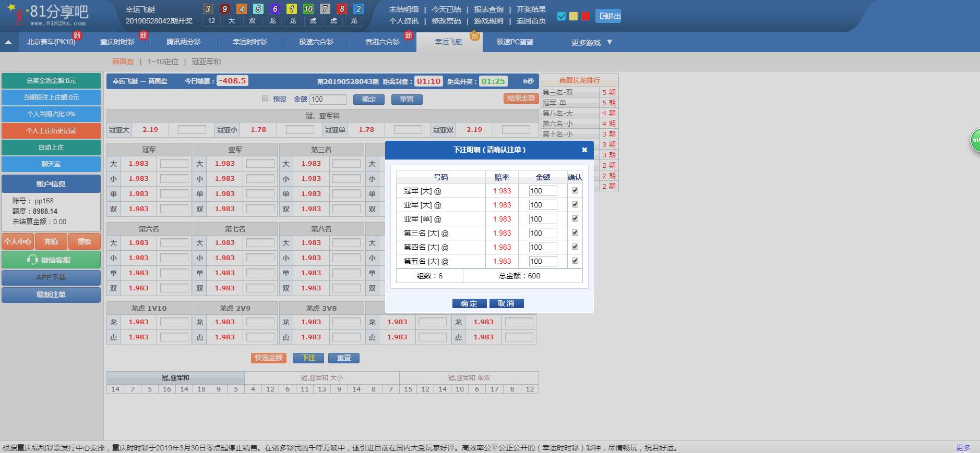The image size is (980, 453).
Task: Click the 亚军 [单] amount input field
Action: click(543, 219)
